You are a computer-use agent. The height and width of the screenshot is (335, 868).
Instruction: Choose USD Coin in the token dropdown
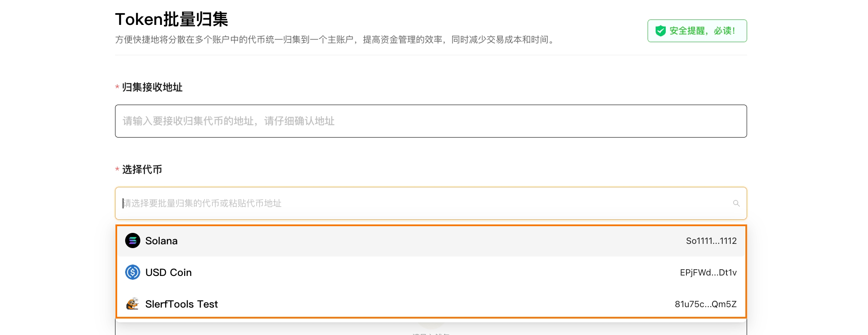click(169, 273)
